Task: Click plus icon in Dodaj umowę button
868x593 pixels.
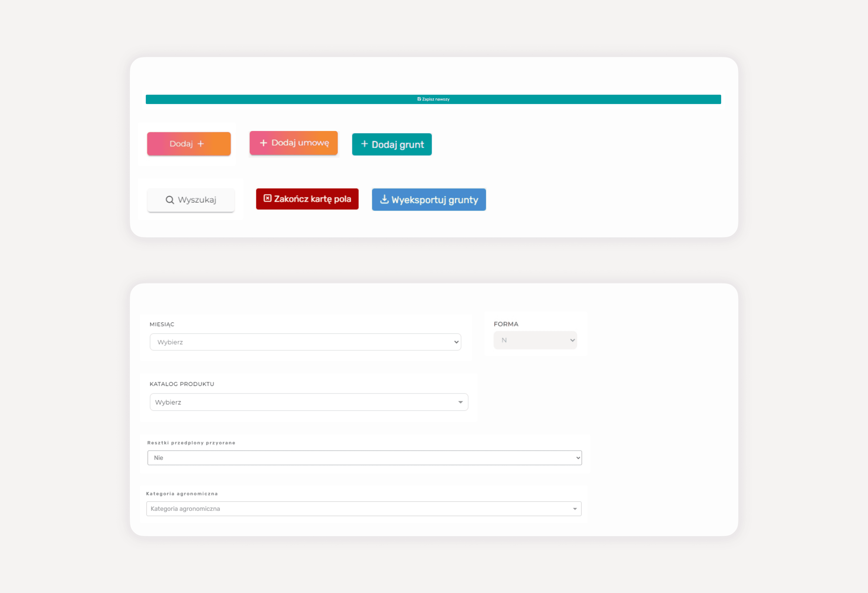Action: tap(263, 143)
